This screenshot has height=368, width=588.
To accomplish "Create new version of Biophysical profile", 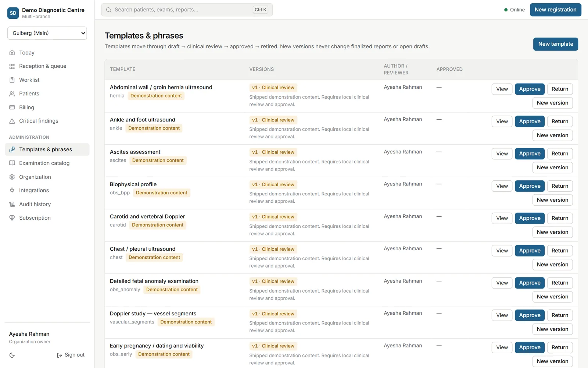I will click(552, 200).
